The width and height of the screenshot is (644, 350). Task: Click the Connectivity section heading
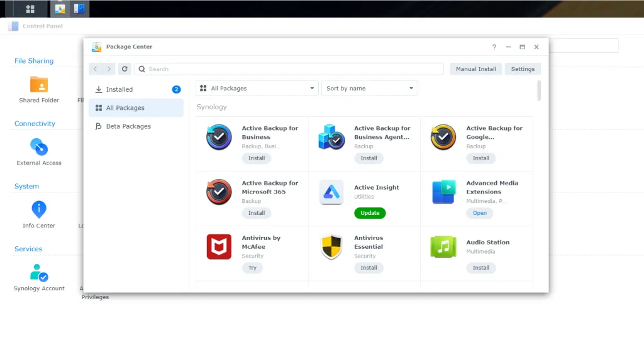coord(35,124)
